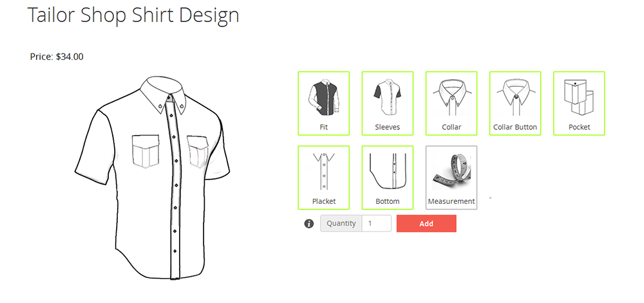
Task: Choose the Bottom hem option
Action: click(x=387, y=178)
